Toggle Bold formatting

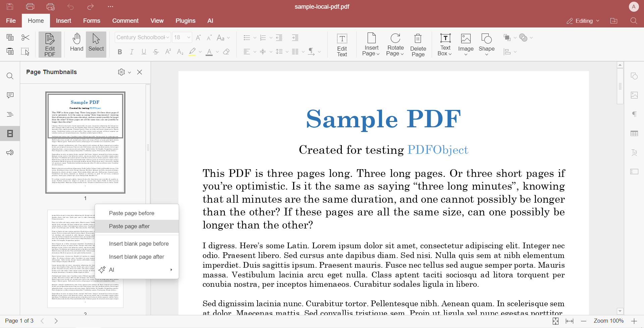[x=120, y=52]
